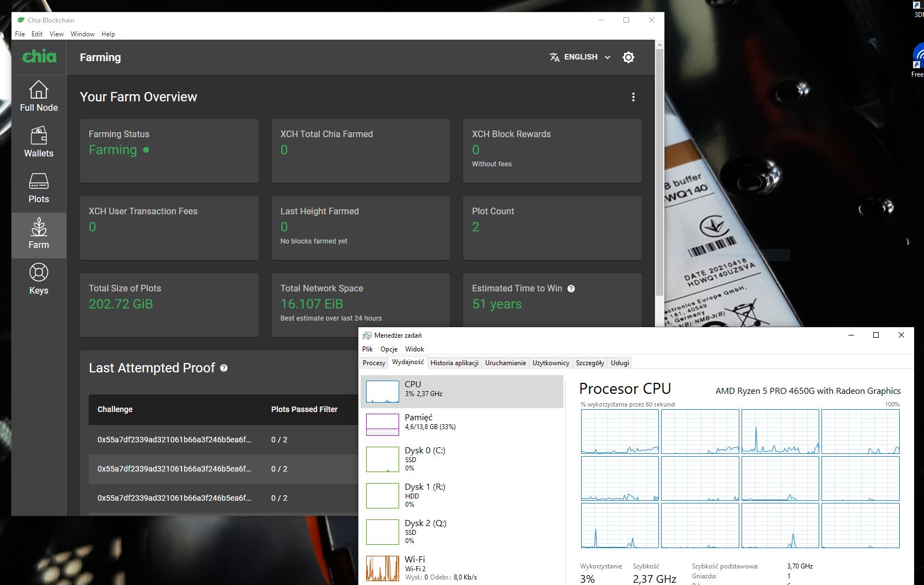Click the 3,70 GHz base speed value
The height and width of the screenshot is (585, 924).
point(800,566)
